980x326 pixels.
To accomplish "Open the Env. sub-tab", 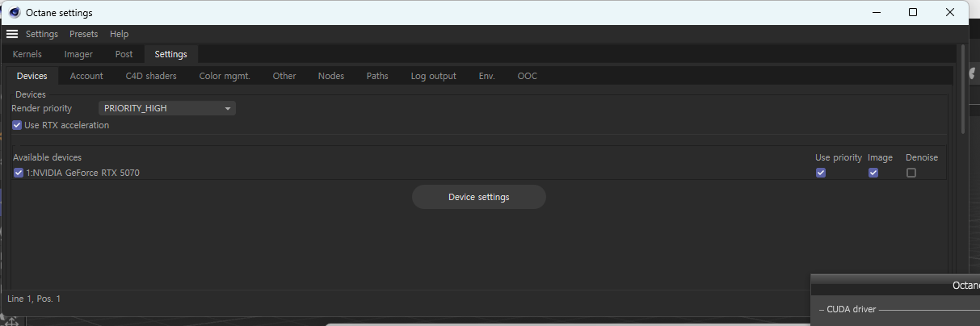I will coord(487,76).
